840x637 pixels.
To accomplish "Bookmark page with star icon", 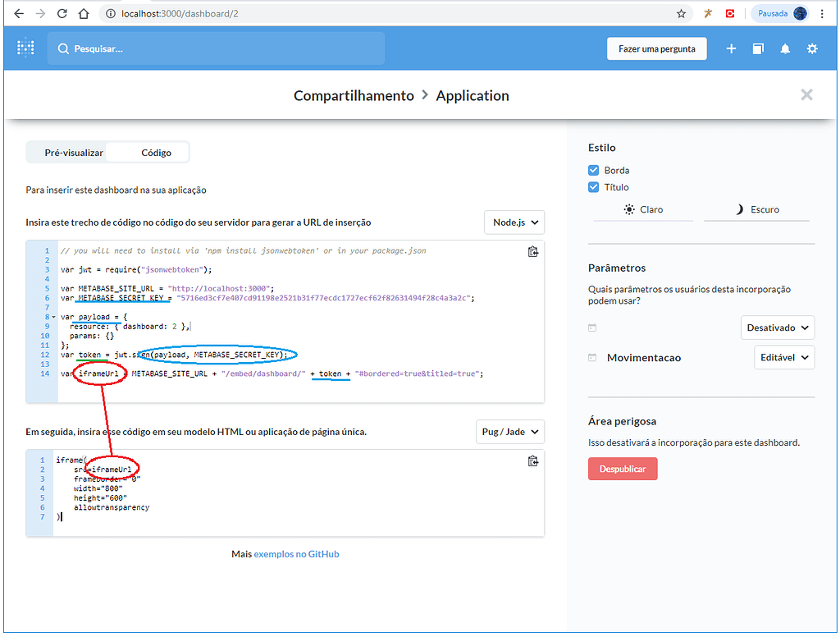I will click(681, 14).
